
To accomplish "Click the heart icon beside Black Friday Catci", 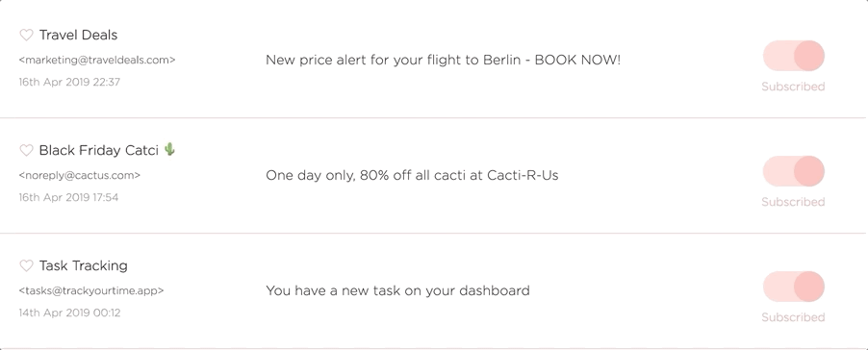I will (x=26, y=150).
